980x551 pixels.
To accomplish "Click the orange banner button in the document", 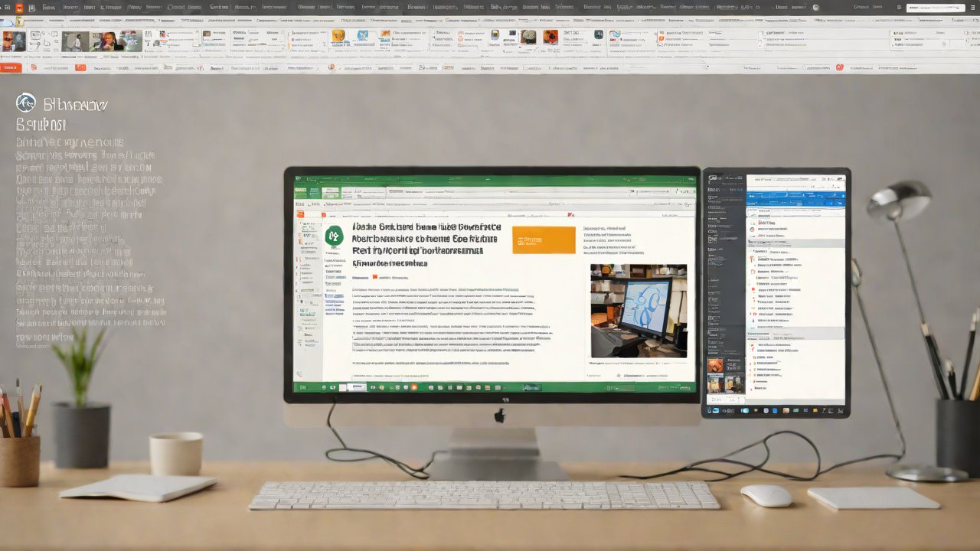I will coord(544,240).
